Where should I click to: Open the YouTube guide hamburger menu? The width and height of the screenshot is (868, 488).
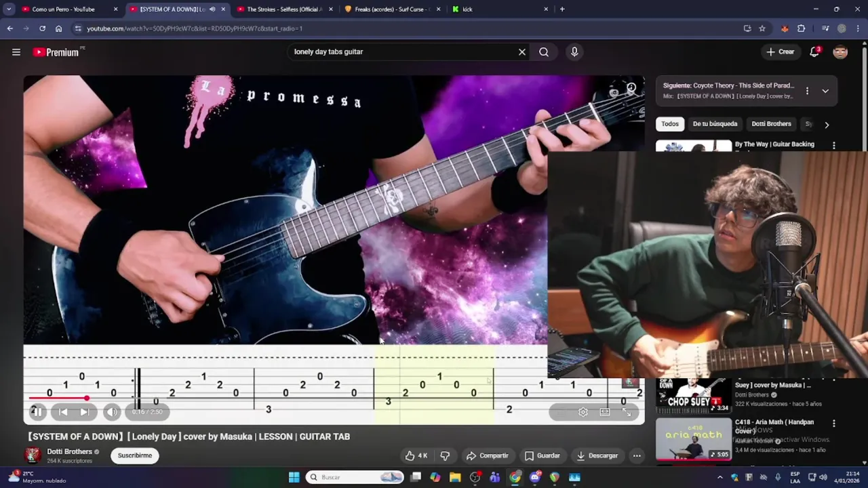pos(16,52)
